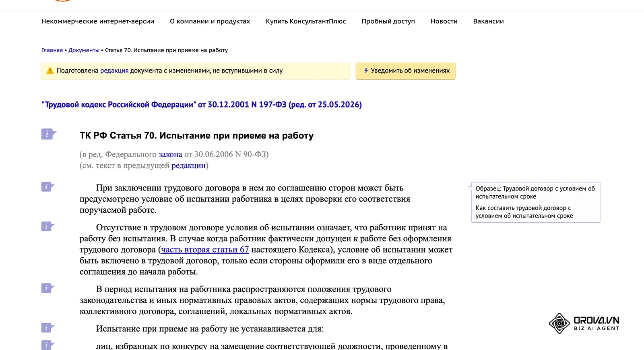The image size is (644, 350).
Task: Follow the 'часть вторая статьи 67' link
Action: [205, 250]
